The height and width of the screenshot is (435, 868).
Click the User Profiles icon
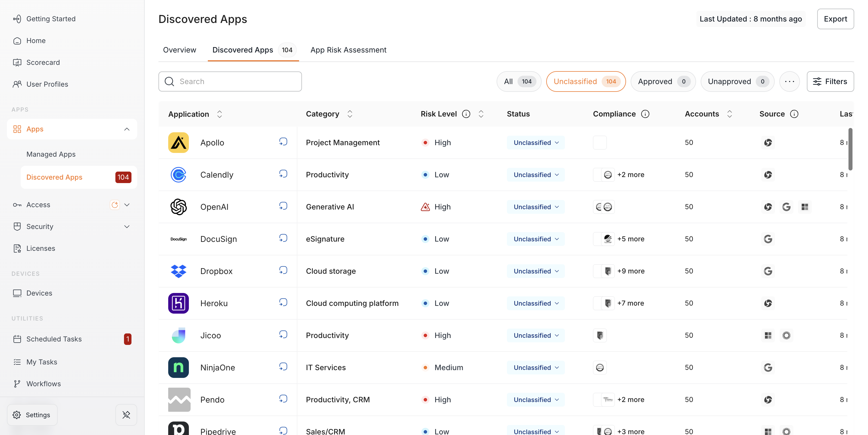[17, 84]
